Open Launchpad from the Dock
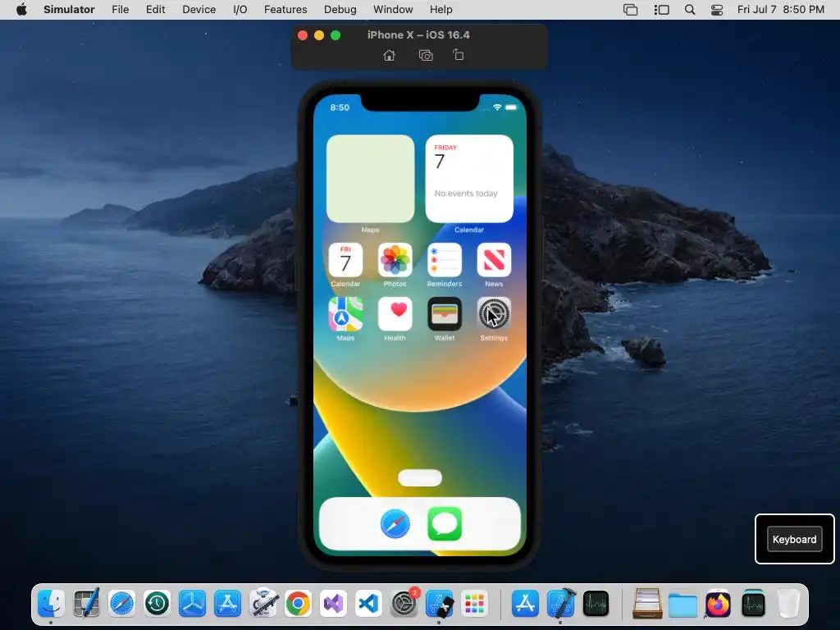Image resolution: width=840 pixels, height=630 pixels. (475, 604)
